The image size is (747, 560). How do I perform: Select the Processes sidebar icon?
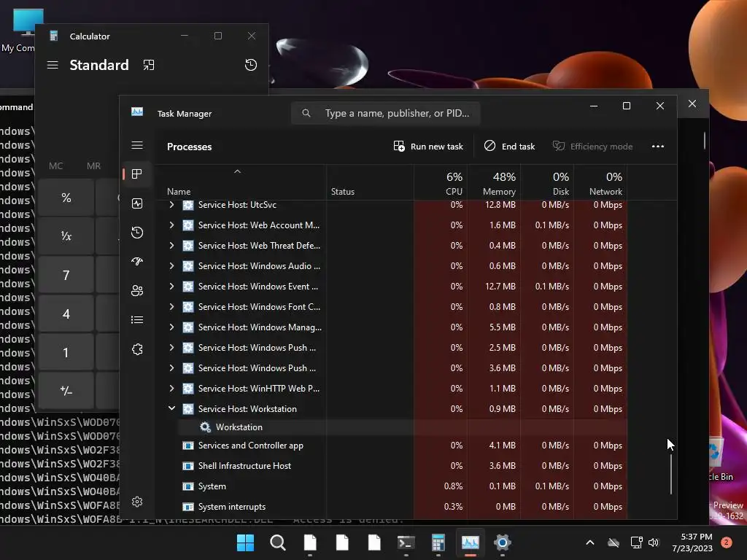point(137,174)
